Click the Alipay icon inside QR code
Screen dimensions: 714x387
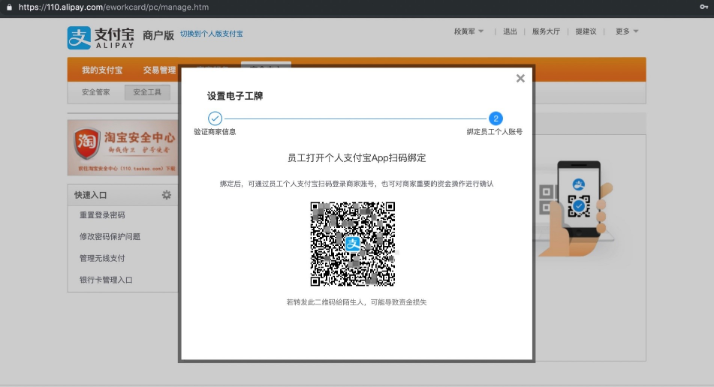coord(352,244)
